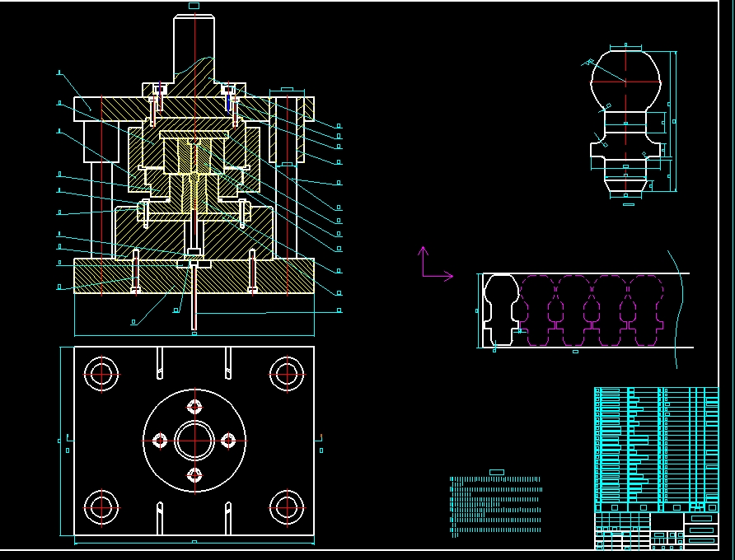Select the ball-shaped part profile drawing
Image resolution: width=735 pixels, height=560 pixels.
(x=625, y=122)
